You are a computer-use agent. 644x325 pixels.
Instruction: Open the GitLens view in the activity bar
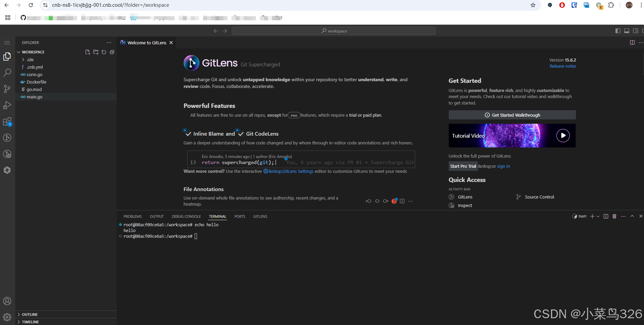tap(7, 138)
